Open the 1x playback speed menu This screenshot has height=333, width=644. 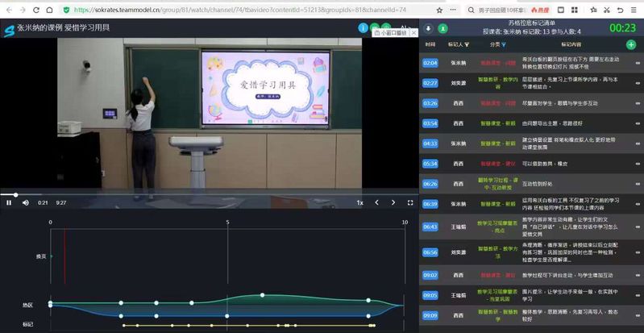point(360,202)
